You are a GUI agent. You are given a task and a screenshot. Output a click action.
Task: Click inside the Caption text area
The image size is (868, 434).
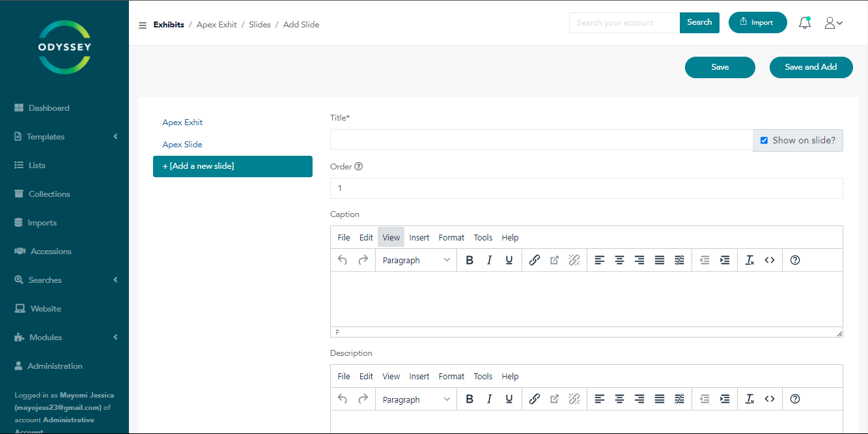coord(586,299)
